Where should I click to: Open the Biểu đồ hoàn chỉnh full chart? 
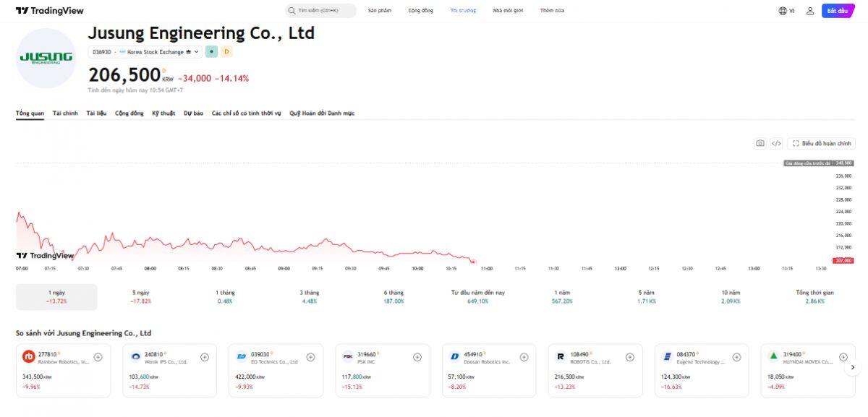[x=821, y=144]
